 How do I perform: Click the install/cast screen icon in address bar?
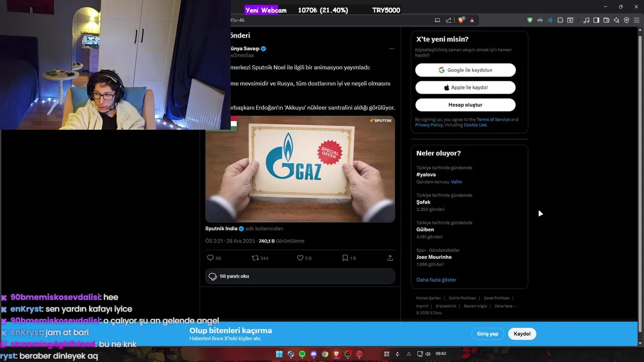coord(437,20)
